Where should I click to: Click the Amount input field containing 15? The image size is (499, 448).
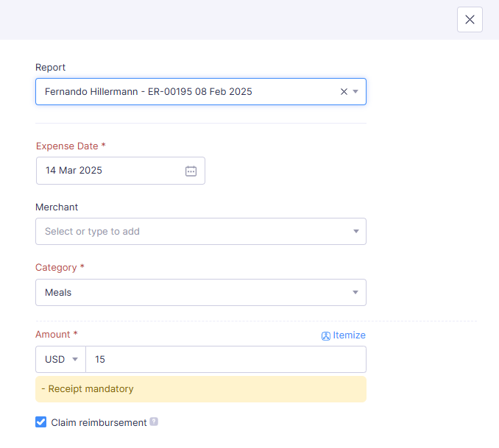tap(225, 360)
